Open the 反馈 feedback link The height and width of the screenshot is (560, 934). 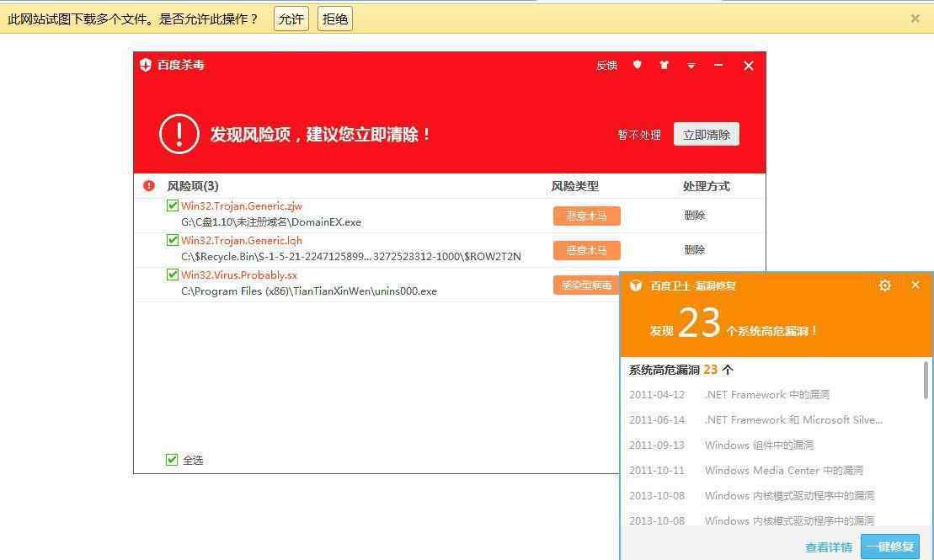click(x=607, y=66)
